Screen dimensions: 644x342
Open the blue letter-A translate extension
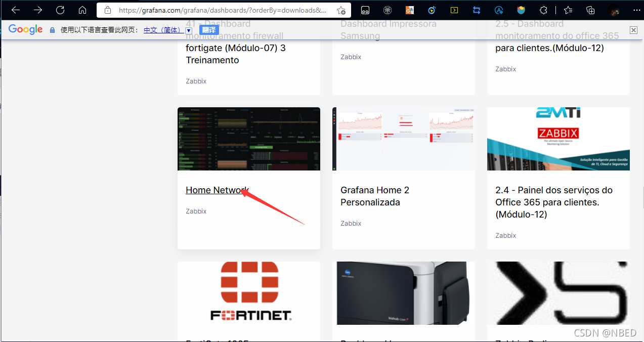[x=499, y=10]
